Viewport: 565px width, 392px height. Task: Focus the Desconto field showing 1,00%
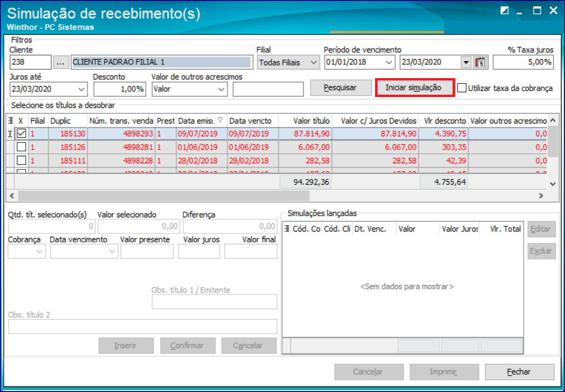pyautogui.click(x=120, y=89)
